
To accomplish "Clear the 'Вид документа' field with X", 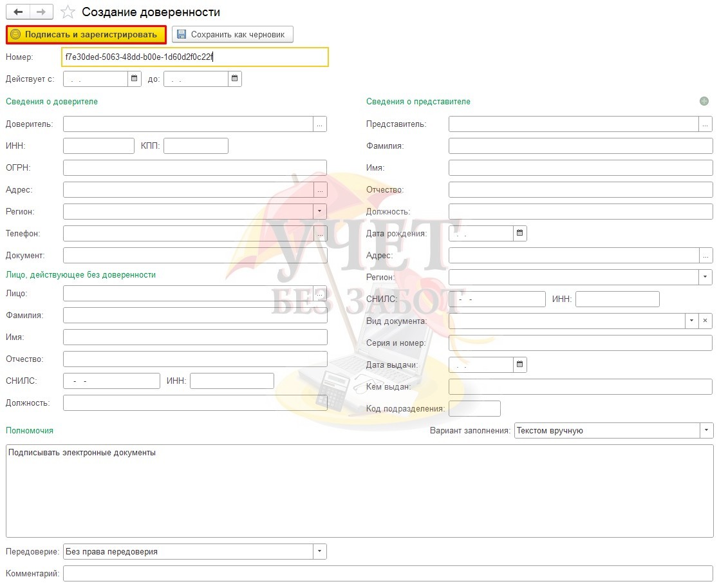I will [x=705, y=321].
